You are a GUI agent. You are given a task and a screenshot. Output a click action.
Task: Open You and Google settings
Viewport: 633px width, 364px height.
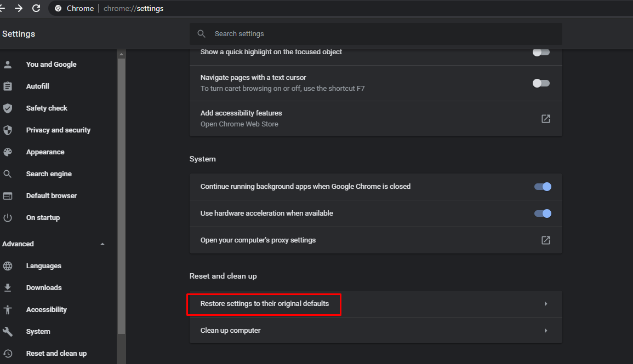[52, 65]
